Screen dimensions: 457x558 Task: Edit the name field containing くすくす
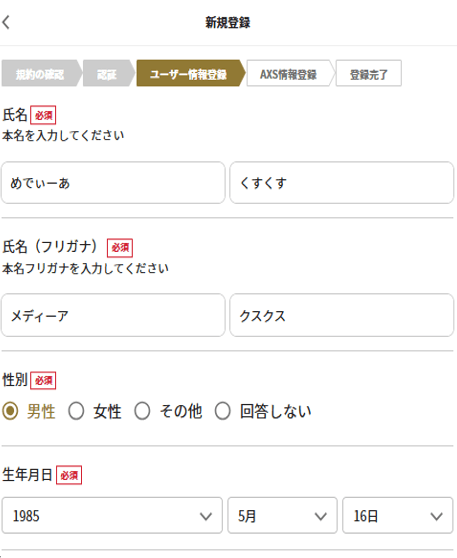tap(342, 183)
